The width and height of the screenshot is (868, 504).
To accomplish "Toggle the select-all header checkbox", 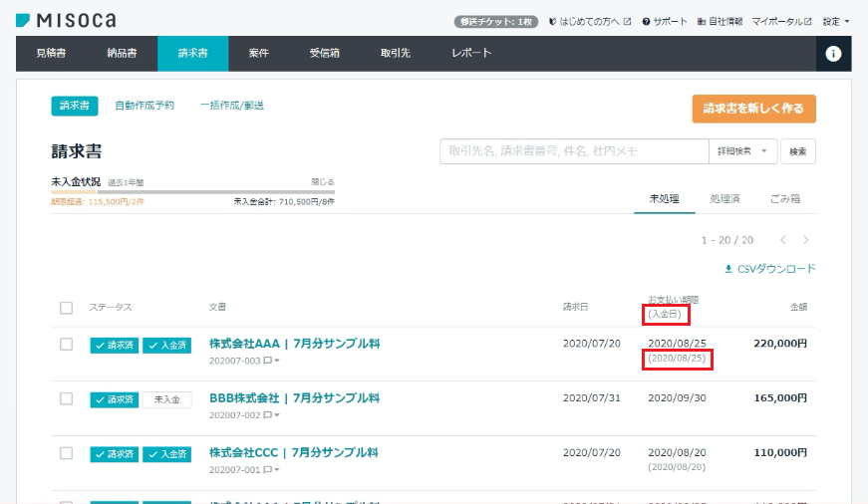I will click(x=67, y=308).
